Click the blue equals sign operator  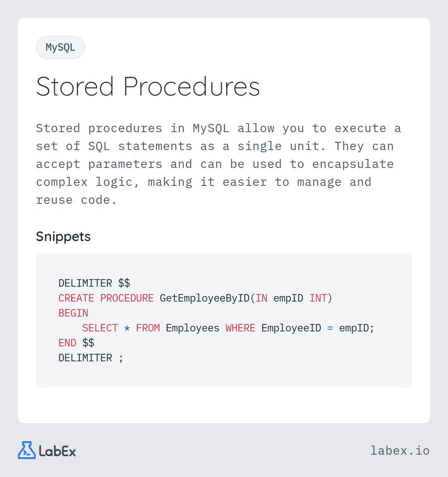point(330,328)
